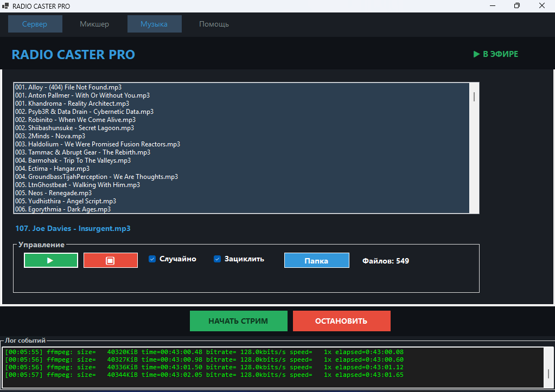Select the Музыка tab
Screen dimensions: 555x392
(154, 24)
